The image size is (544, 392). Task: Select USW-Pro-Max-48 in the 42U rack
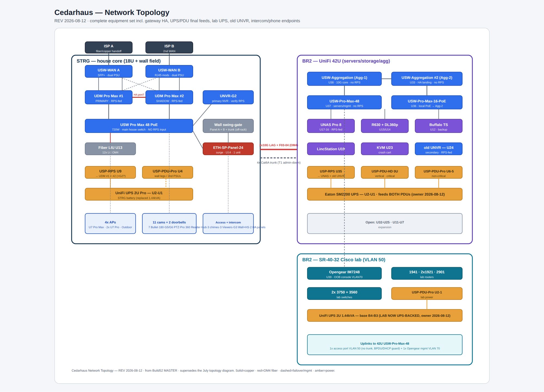tap(344, 102)
